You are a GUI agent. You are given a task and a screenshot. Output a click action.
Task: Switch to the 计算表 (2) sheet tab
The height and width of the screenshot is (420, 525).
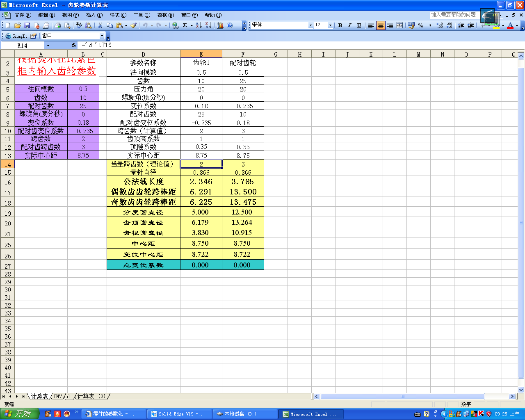coord(91,396)
